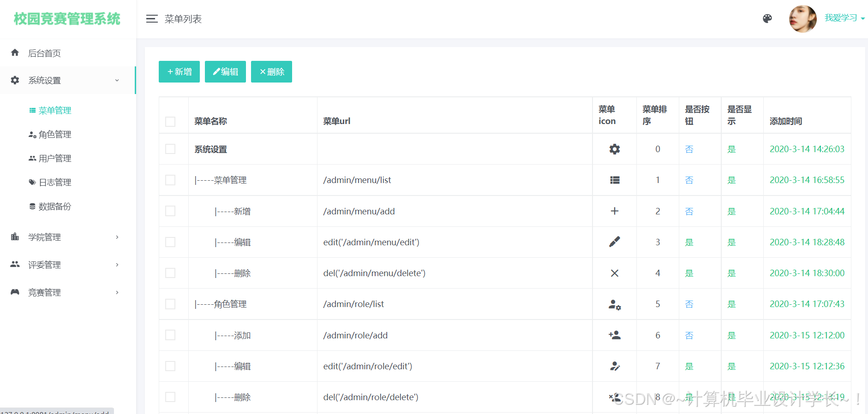868x414 pixels.
Task: Click the 日志管理 sidebar tag icon
Action: pos(32,182)
